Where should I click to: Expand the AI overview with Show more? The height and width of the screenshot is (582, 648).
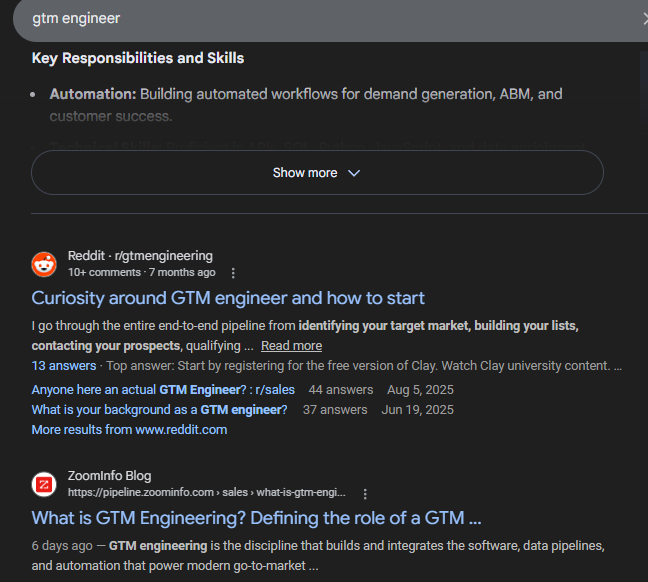[317, 172]
